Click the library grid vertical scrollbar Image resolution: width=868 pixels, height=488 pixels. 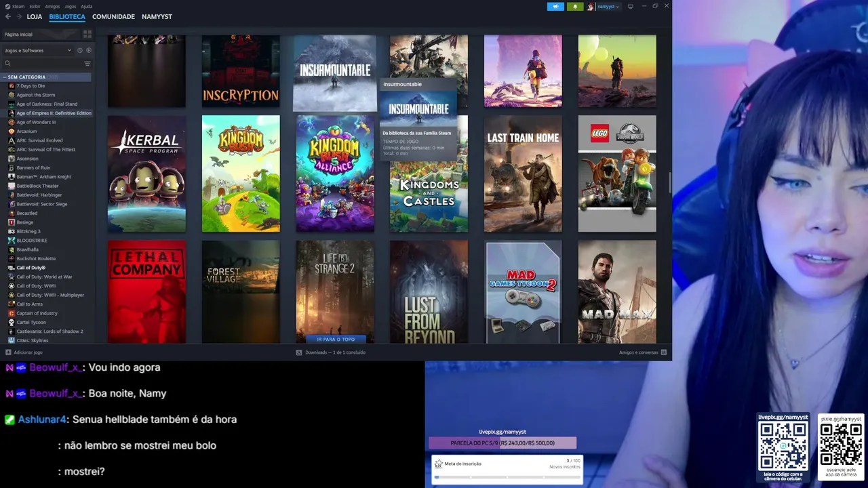coord(669,183)
